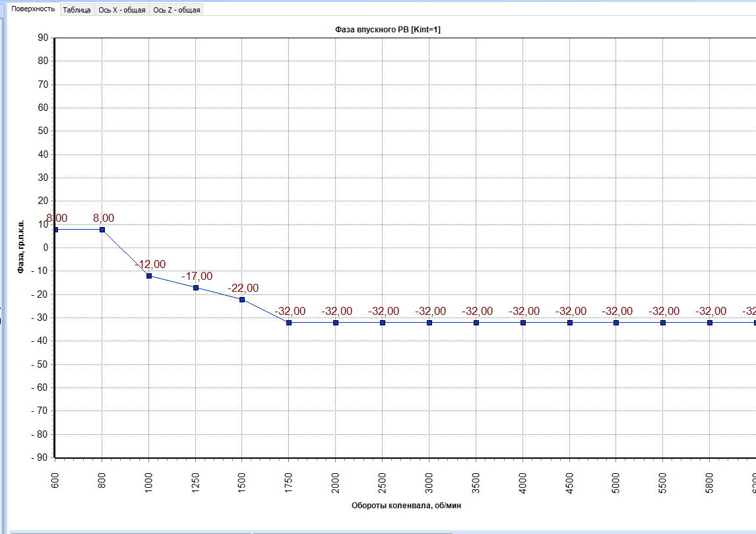This screenshot has height=534, width=756.
Task: Select the -22,00 point at 1500 rpm
Action: [x=242, y=300]
